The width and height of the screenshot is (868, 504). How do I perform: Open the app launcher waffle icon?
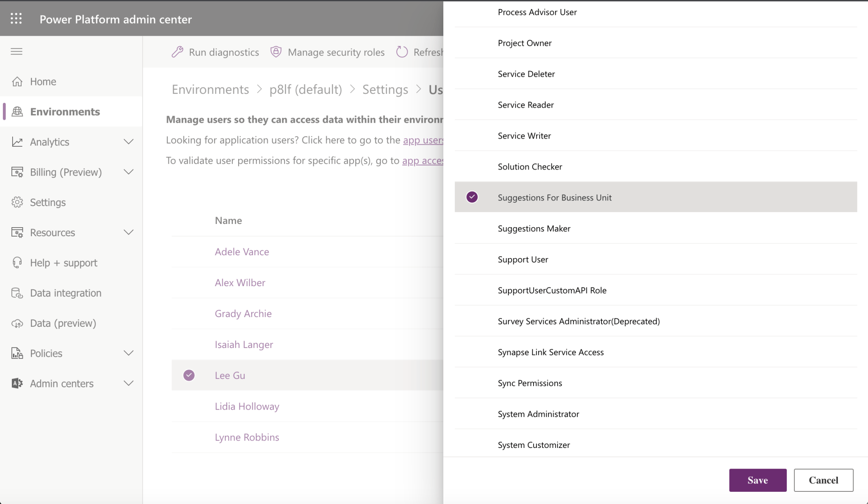[x=16, y=19]
